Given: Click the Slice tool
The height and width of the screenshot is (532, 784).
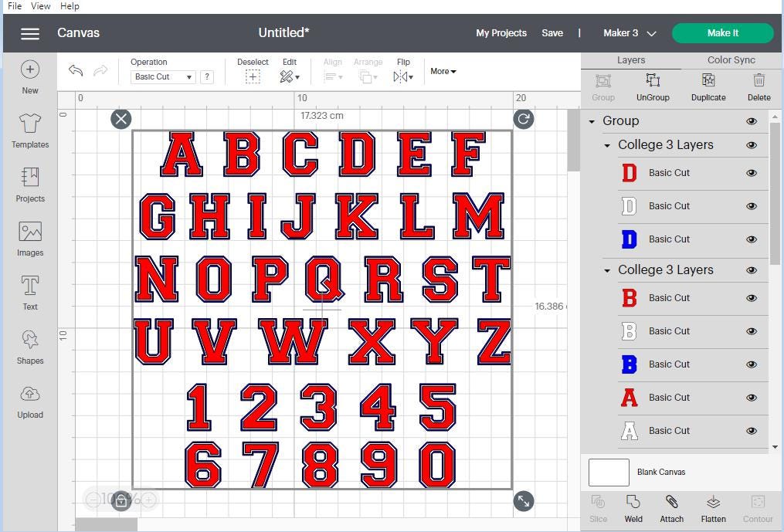Looking at the screenshot, I should pyautogui.click(x=598, y=509).
